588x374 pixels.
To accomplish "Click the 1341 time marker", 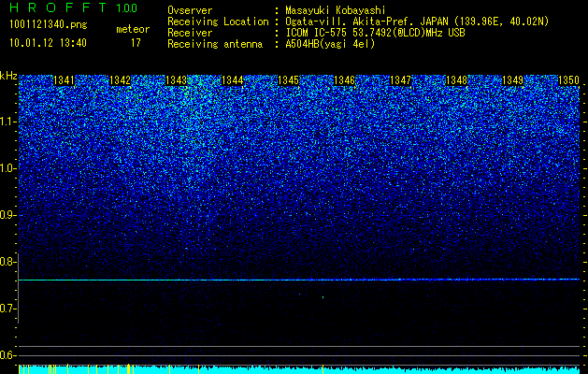I will 65,80.
